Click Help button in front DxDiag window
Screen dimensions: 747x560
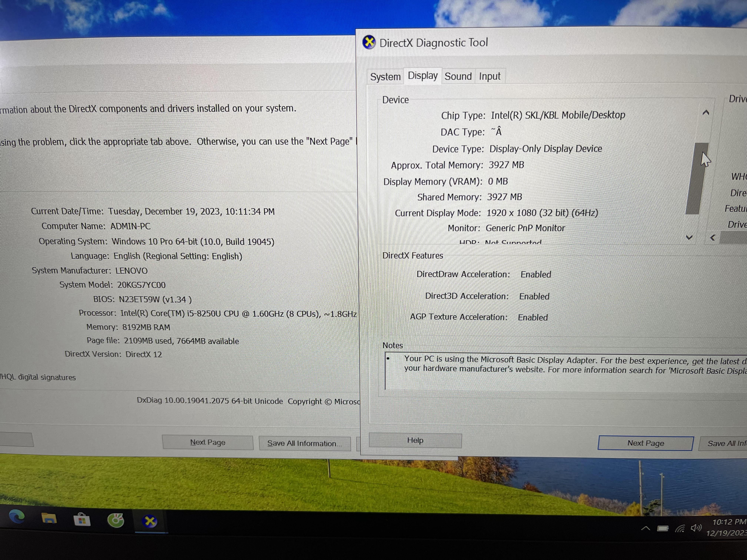point(415,440)
